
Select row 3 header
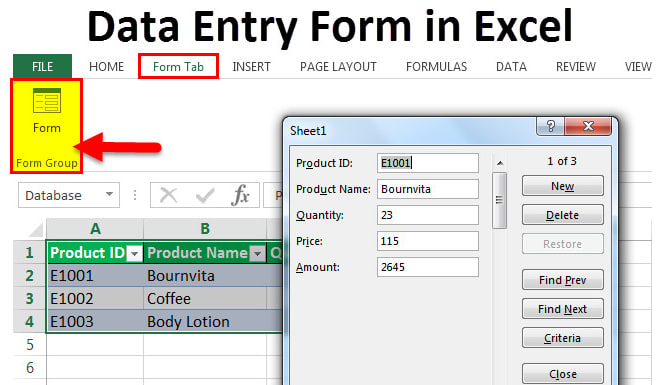click(x=29, y=299)
